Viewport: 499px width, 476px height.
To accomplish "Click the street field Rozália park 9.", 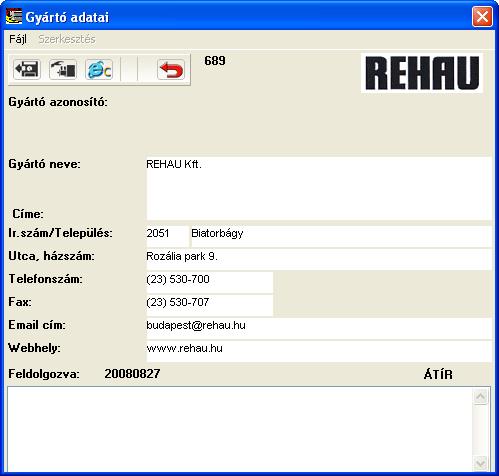I will click(x=319, y=259).
